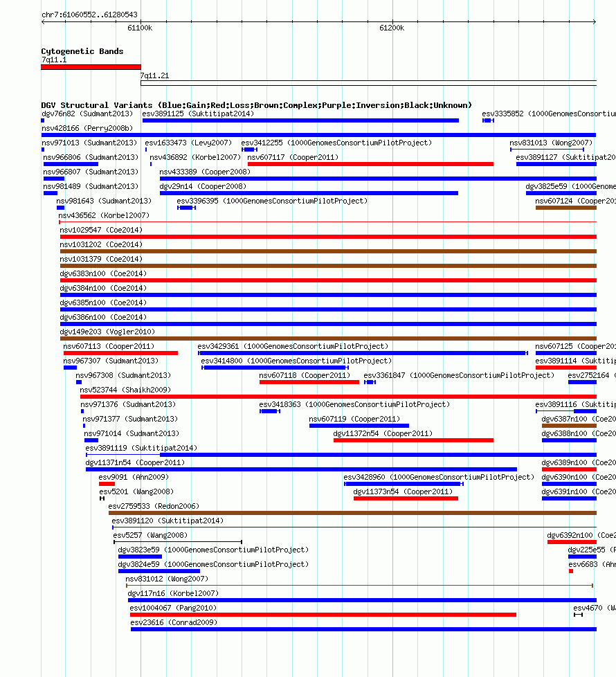Open dgv149e203 (Vogler2010) variant
Image resolution: width=616 pixels, height=677 pixels.
(x=107, y=332)
